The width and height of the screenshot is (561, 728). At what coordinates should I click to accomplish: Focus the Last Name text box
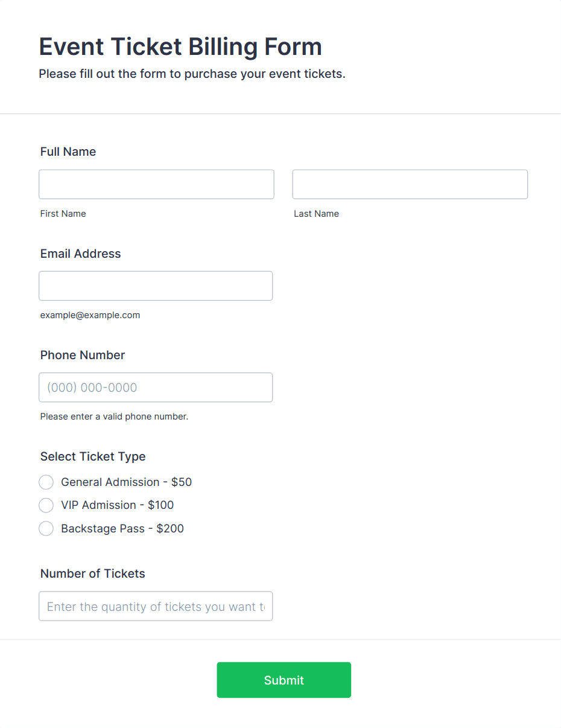click(410, 184)
